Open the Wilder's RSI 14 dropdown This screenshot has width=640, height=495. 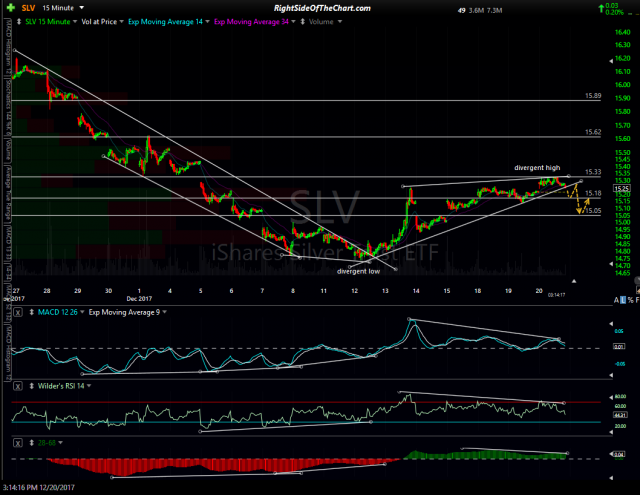tap(89, 386)
